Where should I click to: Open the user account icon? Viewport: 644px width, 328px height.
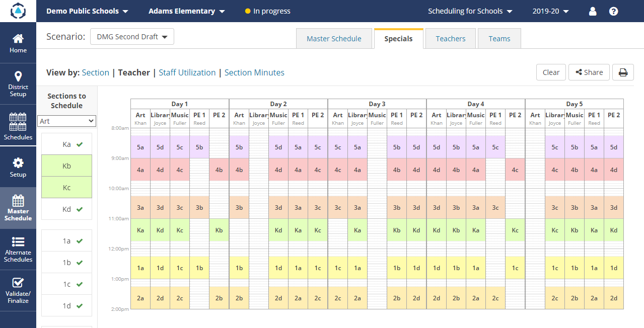tap(592, 11)
